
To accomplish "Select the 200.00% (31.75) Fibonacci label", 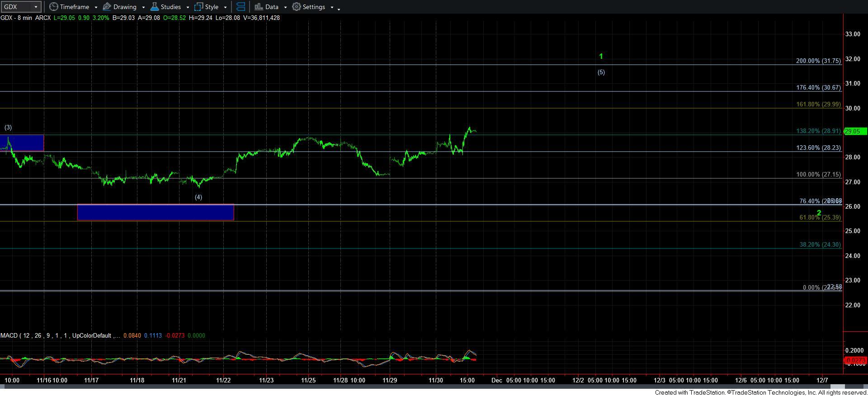I will click(818, 61).
